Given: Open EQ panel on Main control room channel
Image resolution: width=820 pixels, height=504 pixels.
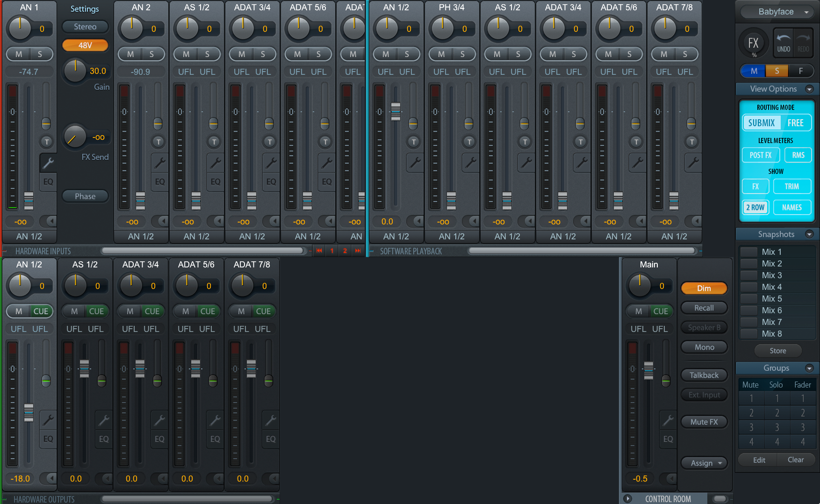Looking at the screenshot, I should [668, 439].
